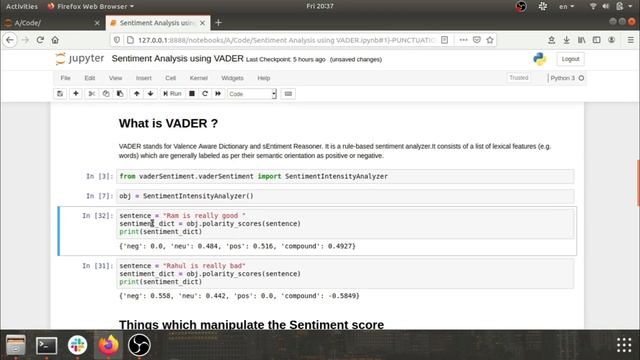Screen dimensions: 640x360
Task: Open Terminal from the dock
Action: 47,345
